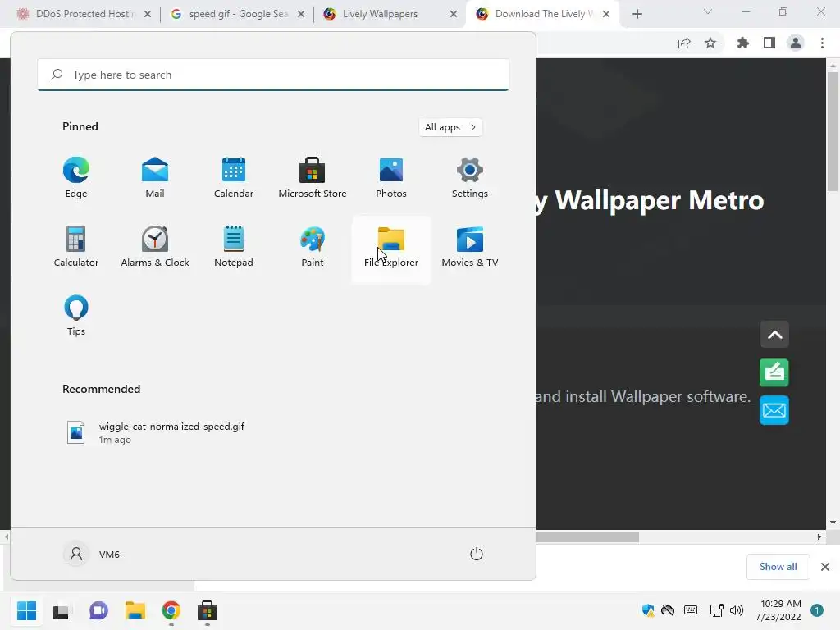Screen dimensions: 840x630
Task: Switch to Chrome on the taskbar
Action: pyautogui.click(x=171, y=610)
